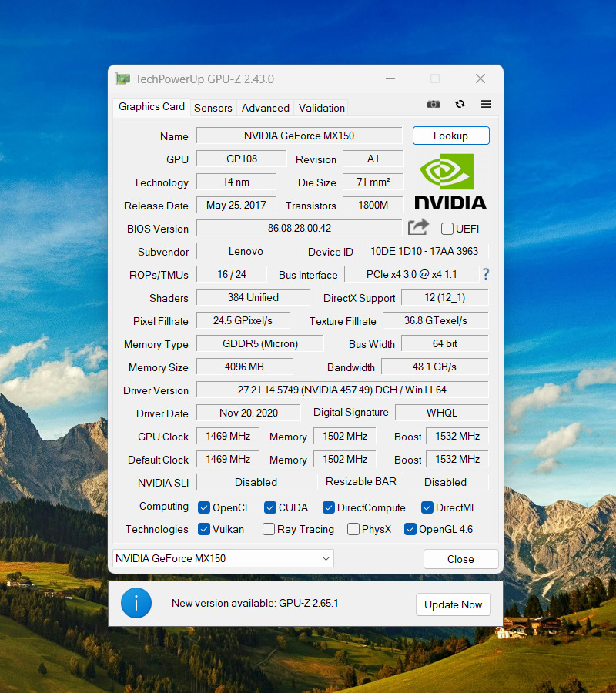Click the refresh icon in GPU-Z
This screenshot has height=693, width=616.
click(x=460, y=104)
